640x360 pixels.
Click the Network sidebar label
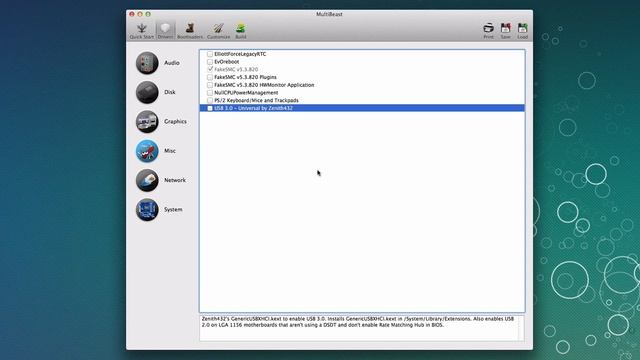175,180
